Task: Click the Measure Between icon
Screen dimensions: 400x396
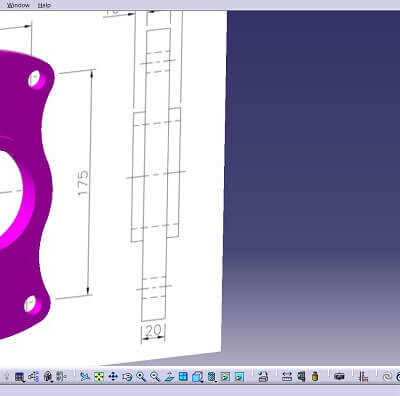Action: pyautogui.click(x=287, y=377)
